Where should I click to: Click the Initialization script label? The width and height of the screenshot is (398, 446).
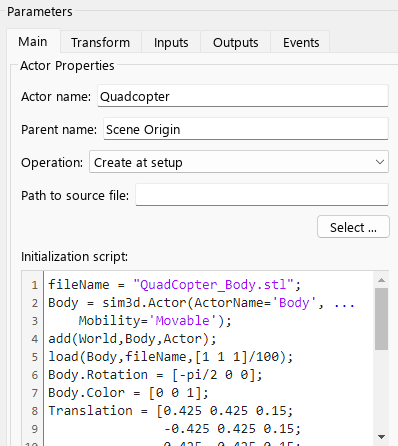(74, 257)
